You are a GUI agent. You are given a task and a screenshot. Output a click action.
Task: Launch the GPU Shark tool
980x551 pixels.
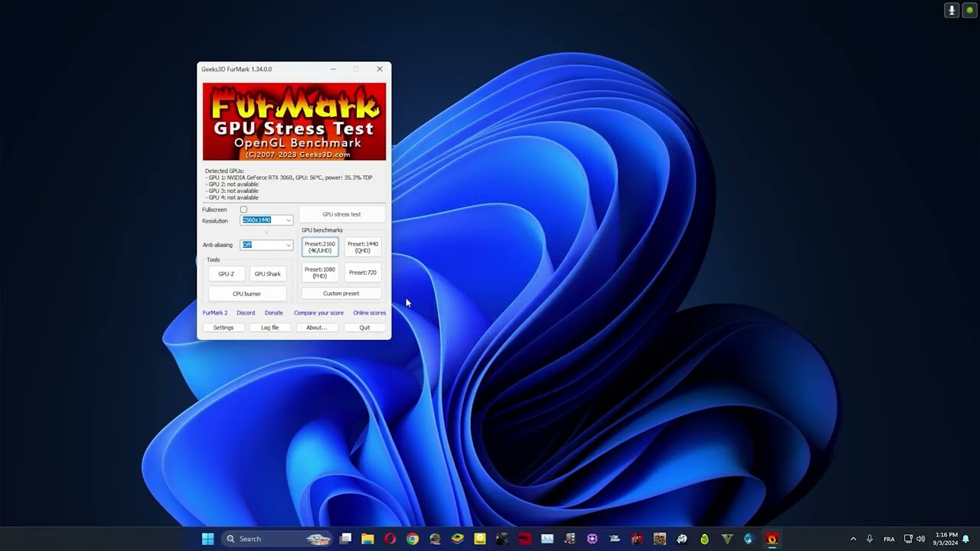(x=267, y=274)
